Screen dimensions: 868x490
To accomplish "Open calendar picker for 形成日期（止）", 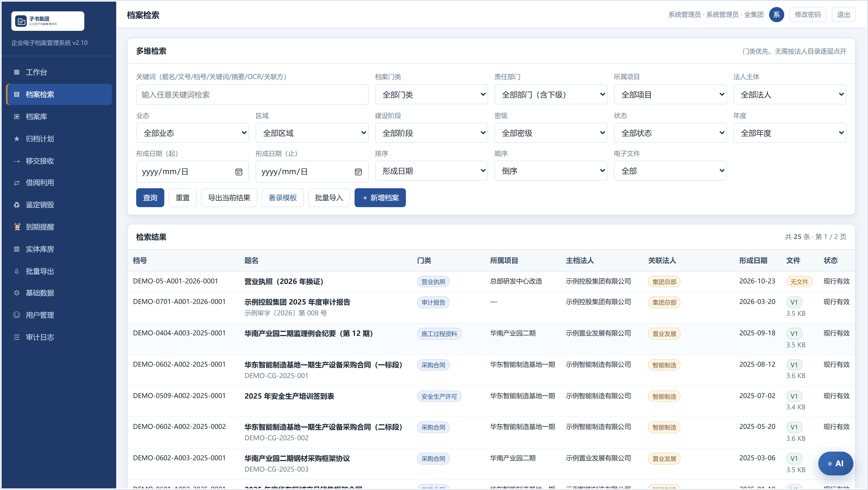I will (358, 172).
